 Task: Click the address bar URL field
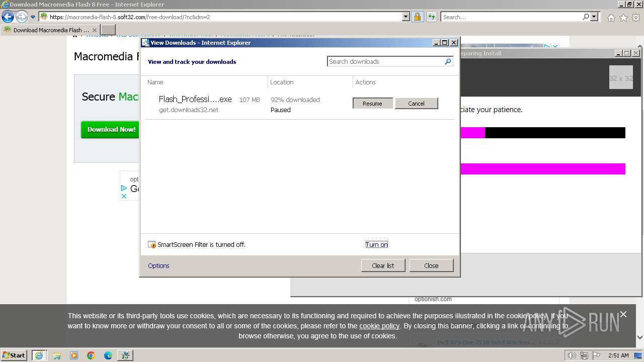(x=225, y=17)
